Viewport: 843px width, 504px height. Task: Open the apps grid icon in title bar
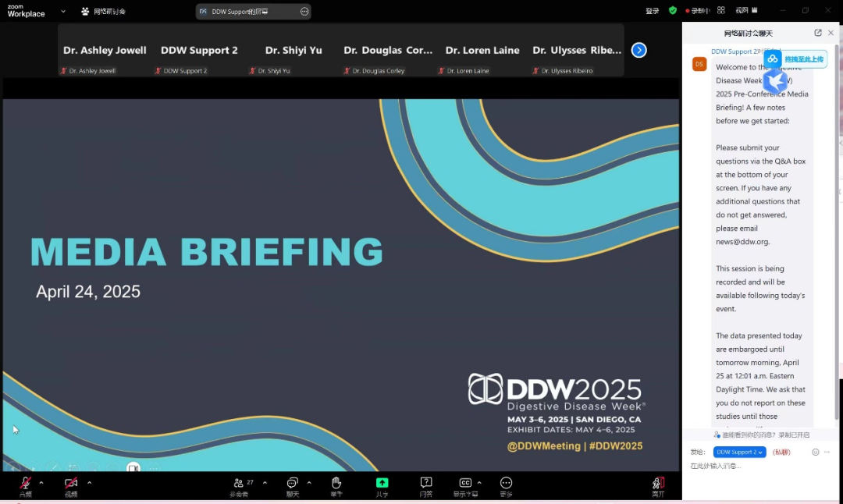click(x=721, y=10)
